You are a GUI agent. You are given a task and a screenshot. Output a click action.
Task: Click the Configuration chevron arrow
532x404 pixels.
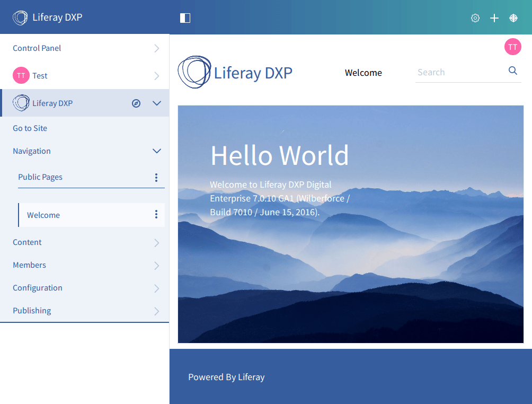pyautogui.click(x=156, y=288)
